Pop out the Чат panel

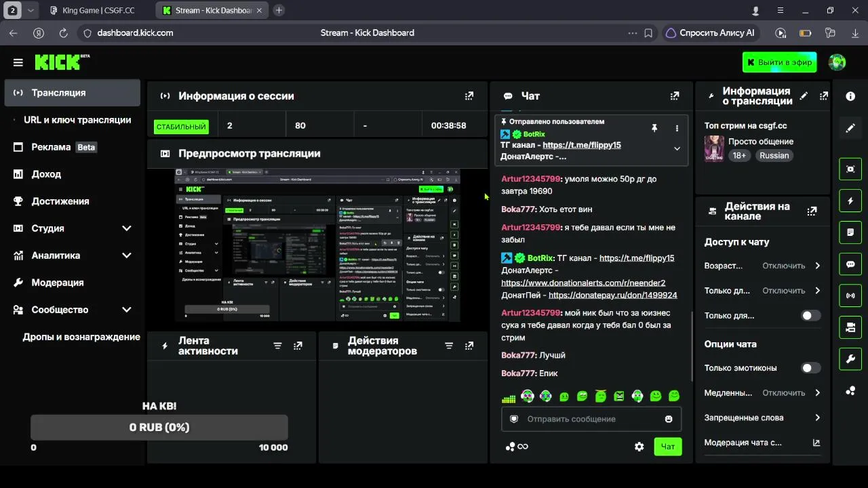point(675,96)
